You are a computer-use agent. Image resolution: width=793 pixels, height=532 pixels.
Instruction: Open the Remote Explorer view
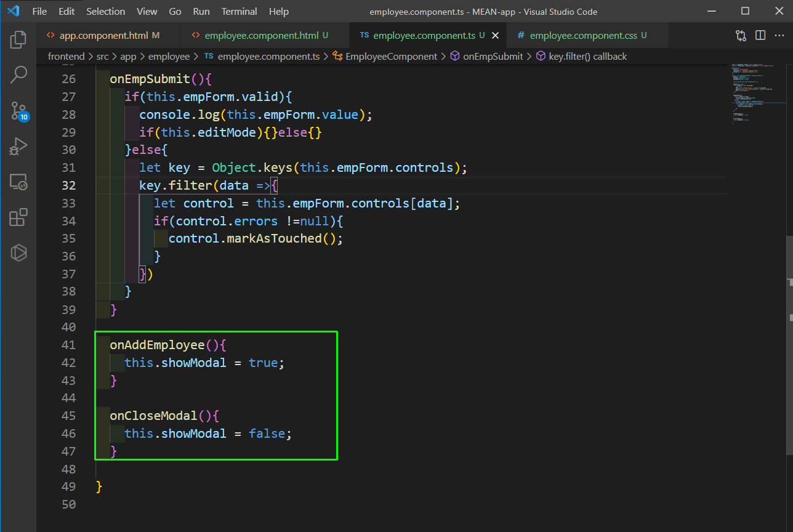(x=18, y=182)
